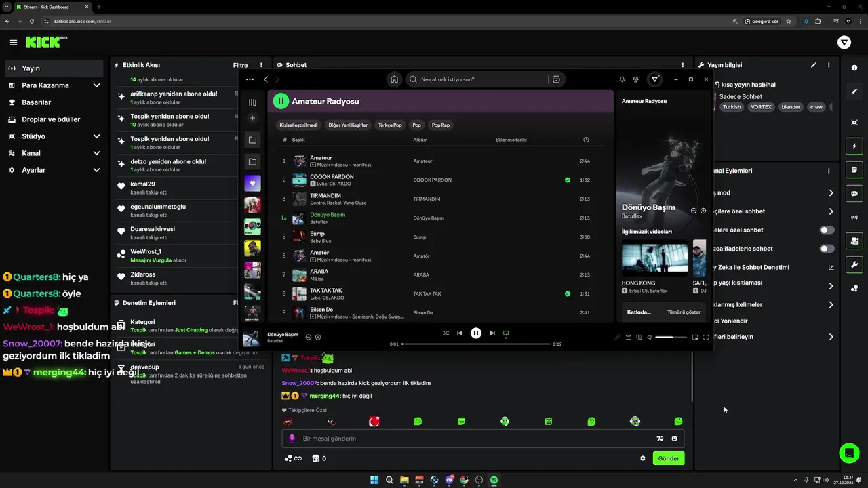Toggle the first özel sohbet switch

[827, 230]
